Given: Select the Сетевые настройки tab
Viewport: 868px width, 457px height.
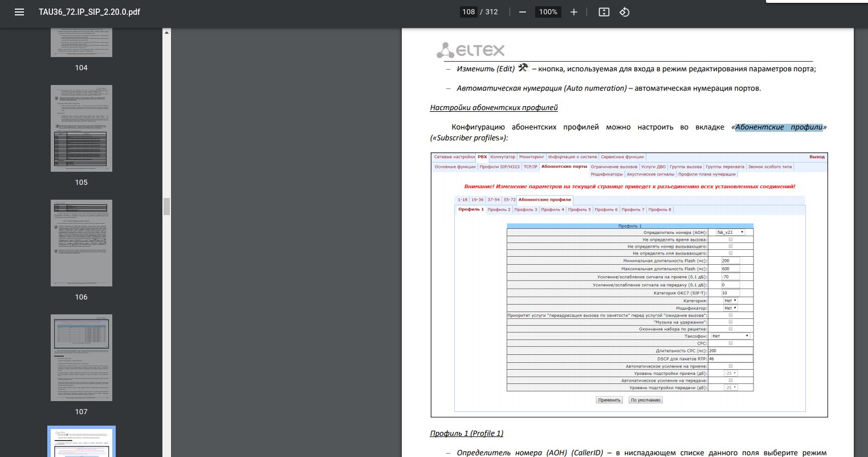Looking at the screenshot, I should [x=454, y=157].
